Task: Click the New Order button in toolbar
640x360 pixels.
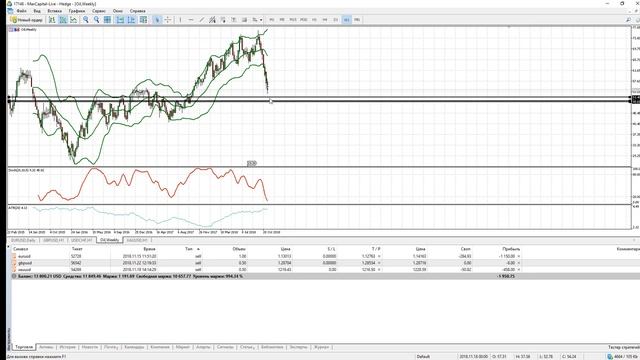Action: point(27,20)
